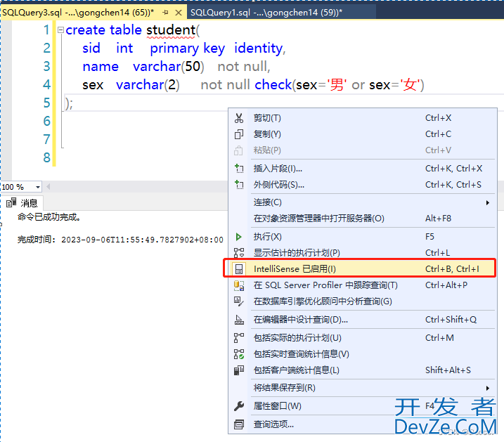Click the actual execution plan icon
This screenshot has height=442, width=504.
tap(239, 337)
